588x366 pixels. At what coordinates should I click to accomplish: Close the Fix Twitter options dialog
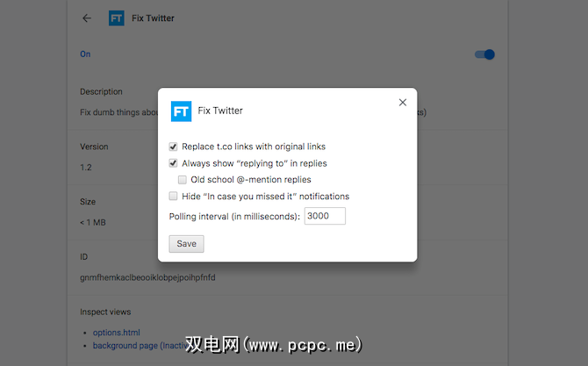pos(403,103)
